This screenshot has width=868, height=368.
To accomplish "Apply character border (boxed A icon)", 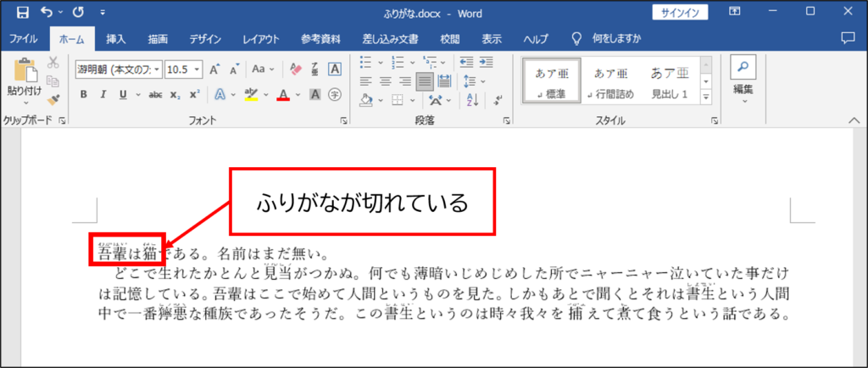I will click(x=334, y=70).
